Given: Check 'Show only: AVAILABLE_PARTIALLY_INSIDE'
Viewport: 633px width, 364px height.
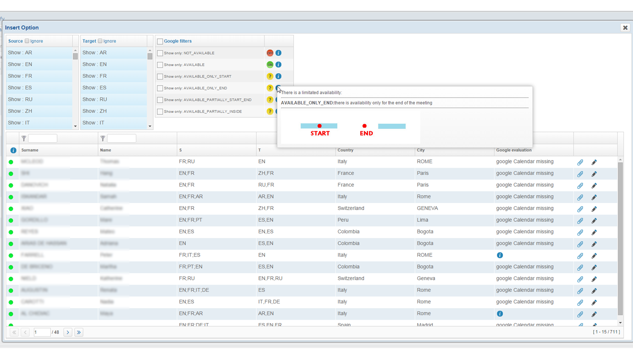Looking at the screenshot, I should point(160,112).
